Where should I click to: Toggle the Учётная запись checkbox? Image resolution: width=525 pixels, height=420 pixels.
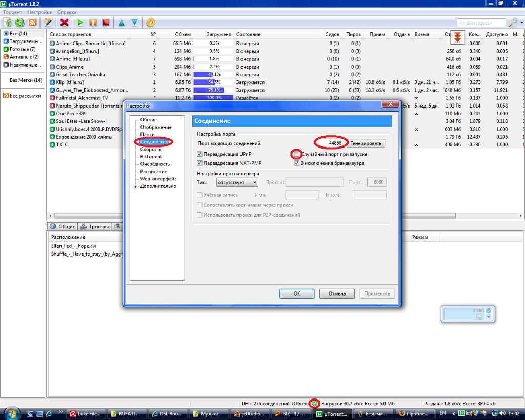(199, 195)
